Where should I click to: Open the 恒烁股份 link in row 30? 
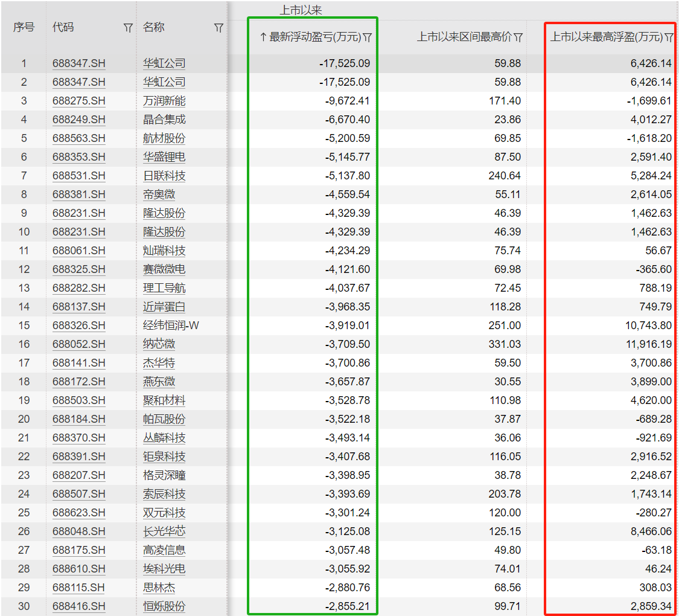[x=164, y=606]
